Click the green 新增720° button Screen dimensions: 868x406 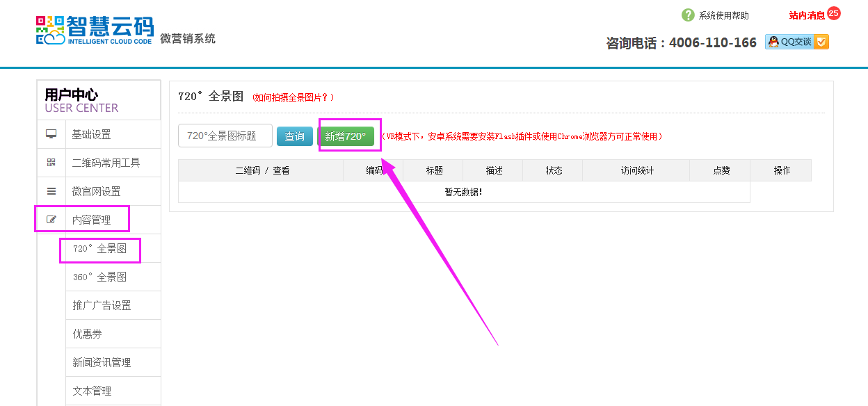click(x=346, y=136)
